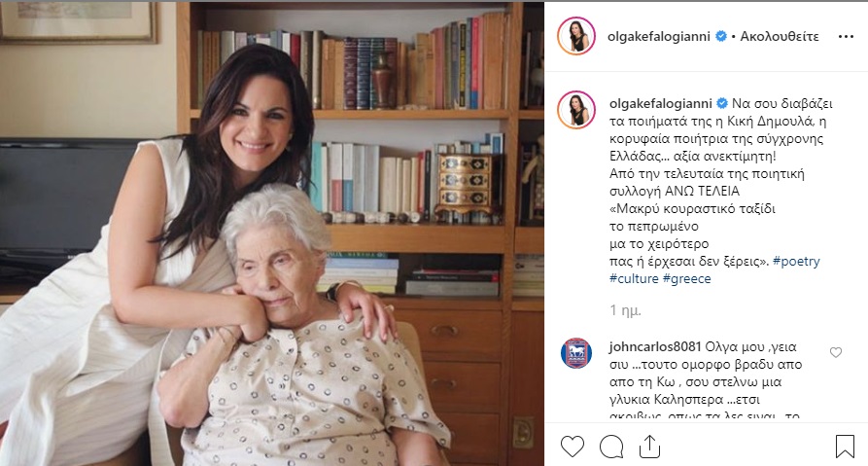
Task: Open the #greece hashtag
Action: tap(686, 278)
